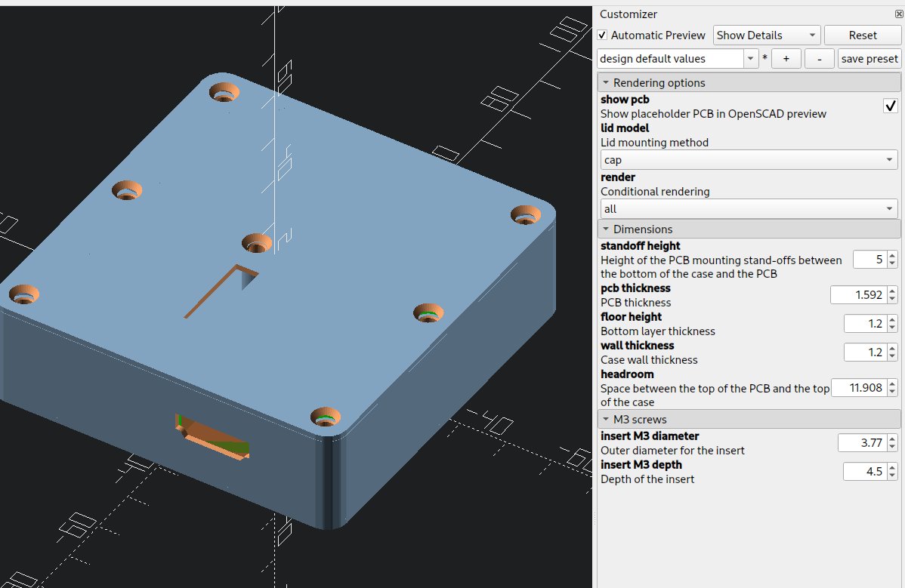The image size is (905, 588).
Task: Open the design default values preset dropdown
Action: [x=750, y=58]
